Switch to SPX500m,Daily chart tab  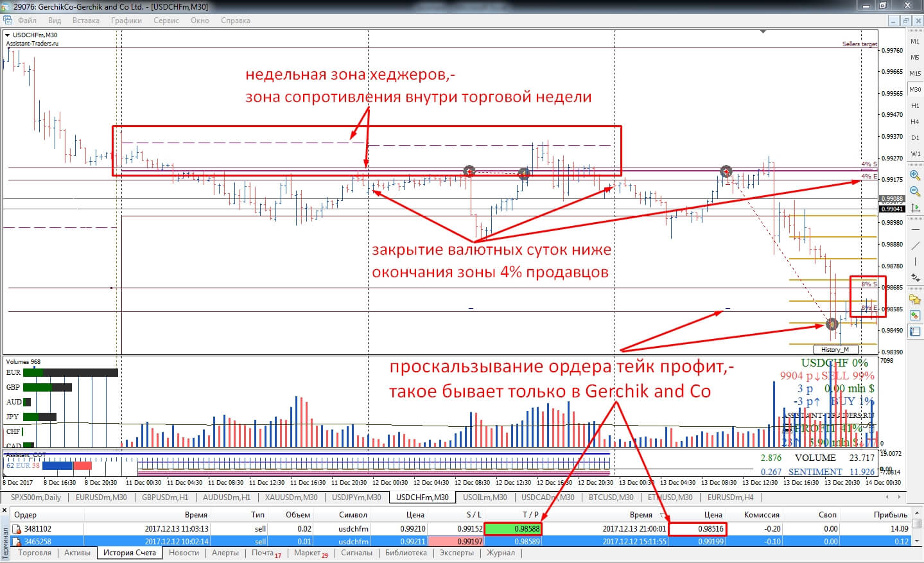[x=36, y=498]
